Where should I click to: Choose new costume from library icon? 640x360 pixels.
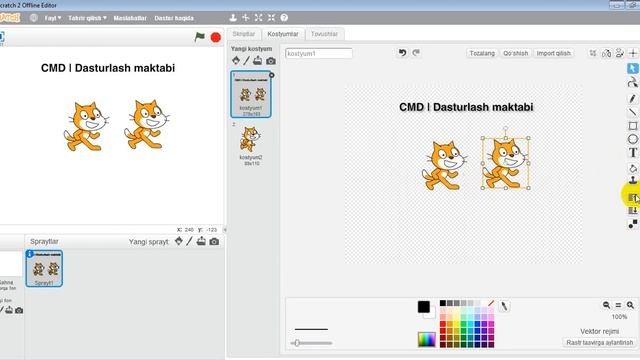pyautogui.click(x=236, y=61)
